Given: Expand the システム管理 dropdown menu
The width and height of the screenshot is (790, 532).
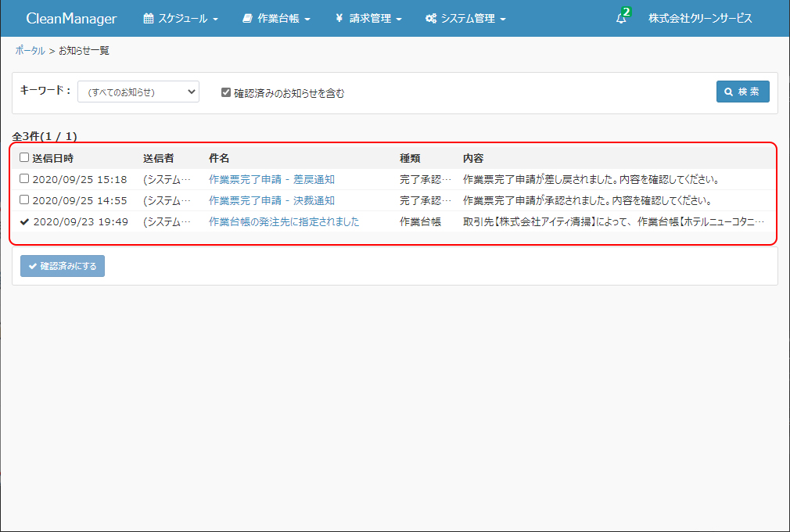Looking at the screenshot, I should point(465,19).
